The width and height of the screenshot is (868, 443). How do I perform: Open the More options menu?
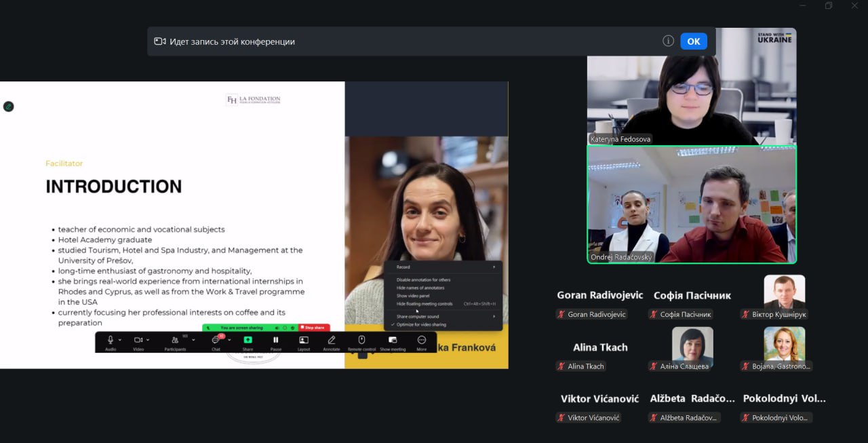point(422,340)
